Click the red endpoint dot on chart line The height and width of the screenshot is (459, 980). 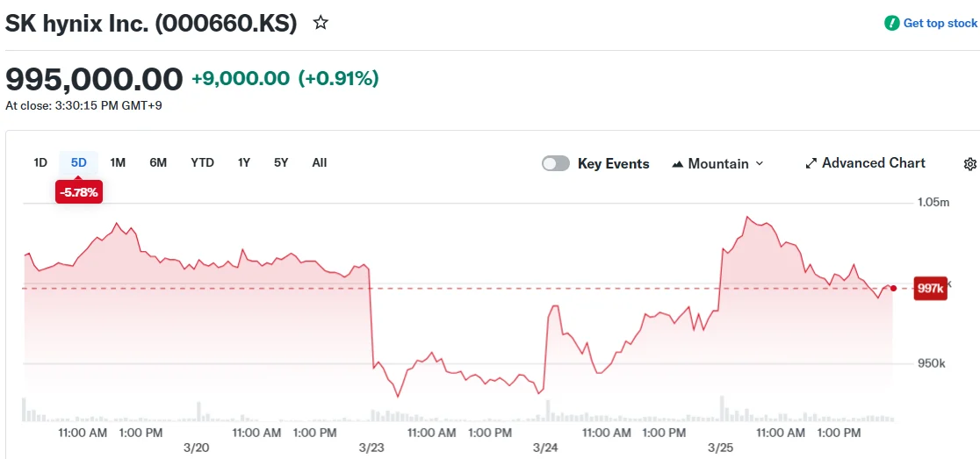coord(893,288)
